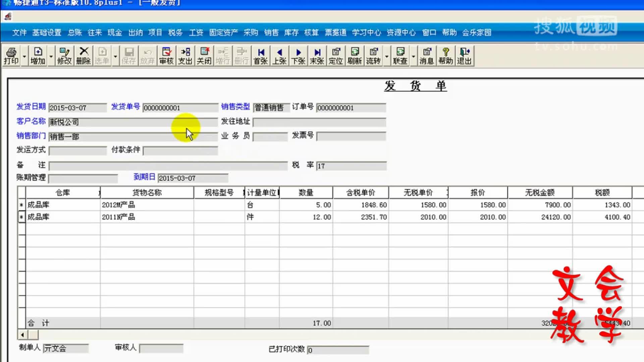Click the 打印 print icon
Viewport: 644px width, 362px height.
12,56
